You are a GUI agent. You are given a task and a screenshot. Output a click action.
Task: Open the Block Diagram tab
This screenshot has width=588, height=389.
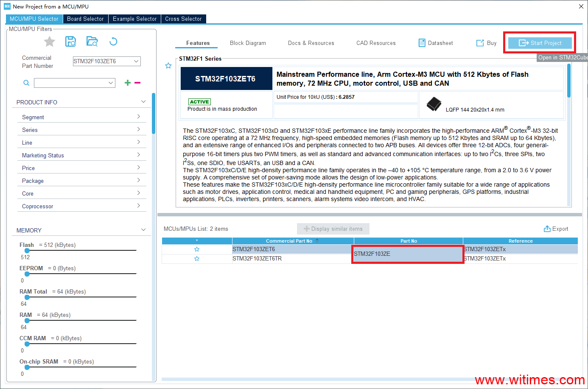248,43
